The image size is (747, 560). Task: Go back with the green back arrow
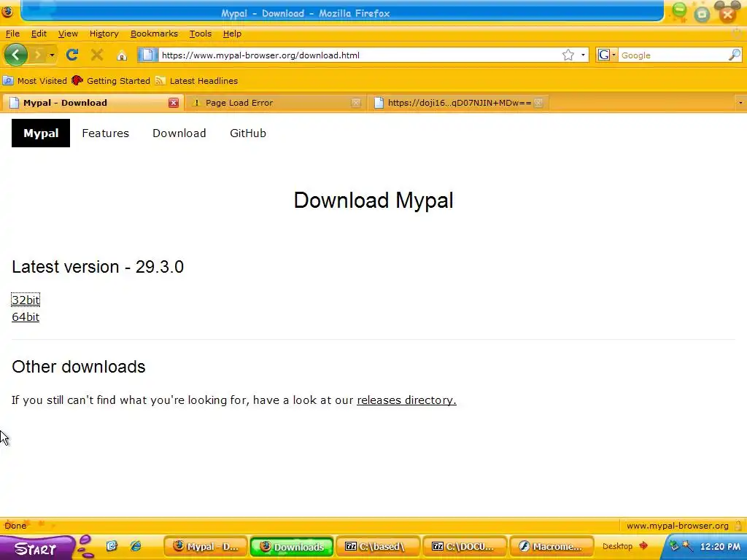(16, 55)
